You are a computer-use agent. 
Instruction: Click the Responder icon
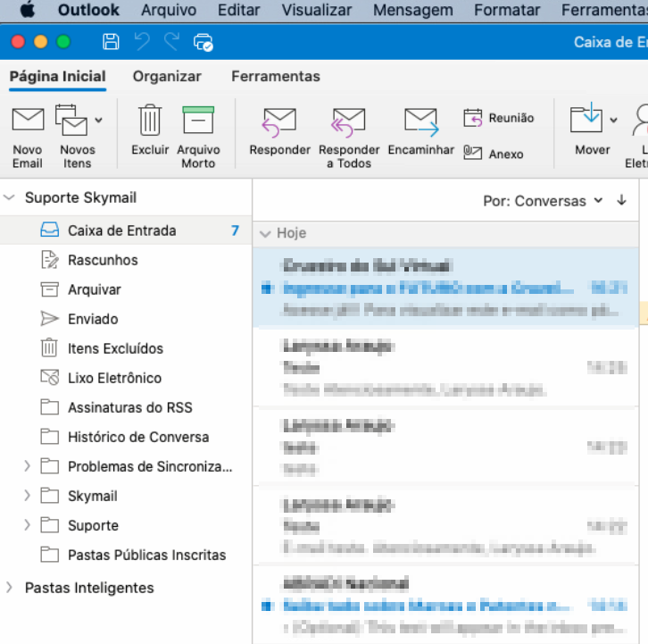[279, 122]
